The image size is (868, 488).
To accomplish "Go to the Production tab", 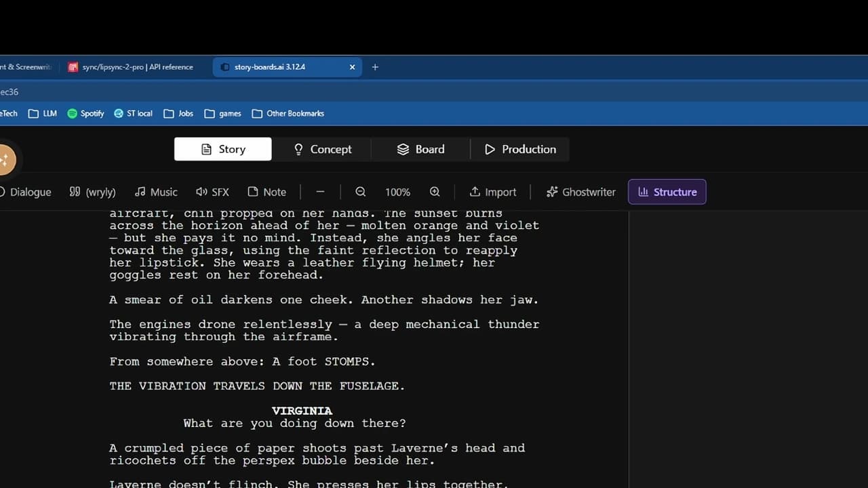I will (520, 149).
